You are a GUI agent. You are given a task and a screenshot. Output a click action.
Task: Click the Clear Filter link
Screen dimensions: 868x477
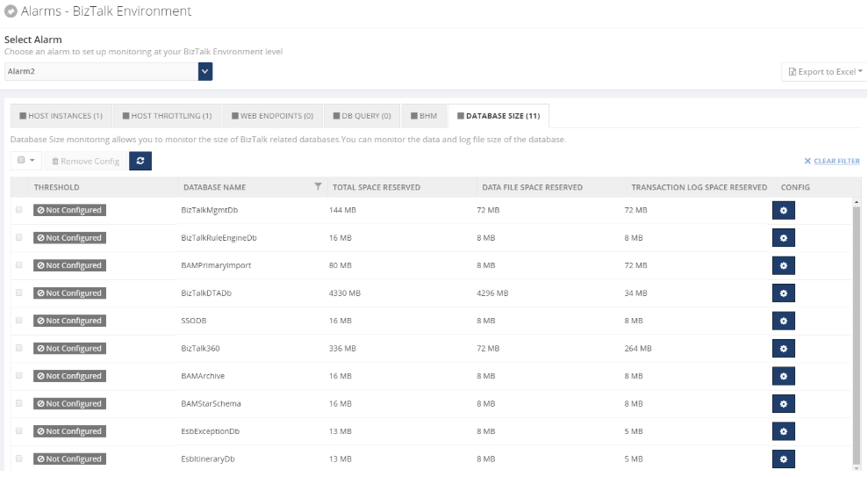832,162
